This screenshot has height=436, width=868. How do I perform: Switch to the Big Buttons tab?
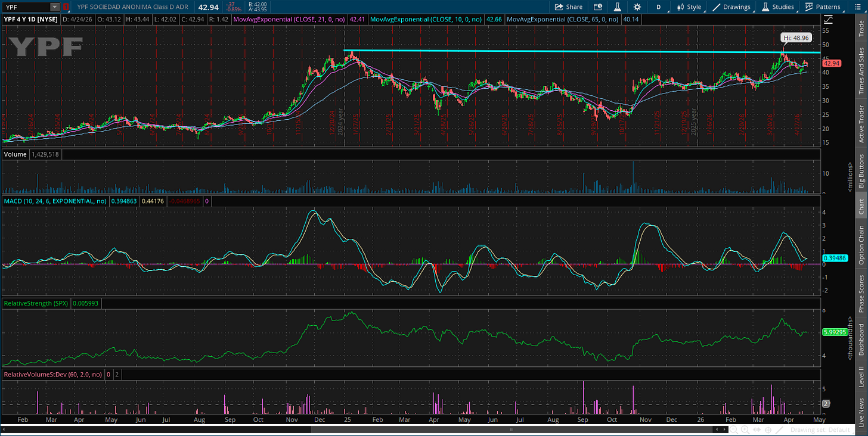861,172
